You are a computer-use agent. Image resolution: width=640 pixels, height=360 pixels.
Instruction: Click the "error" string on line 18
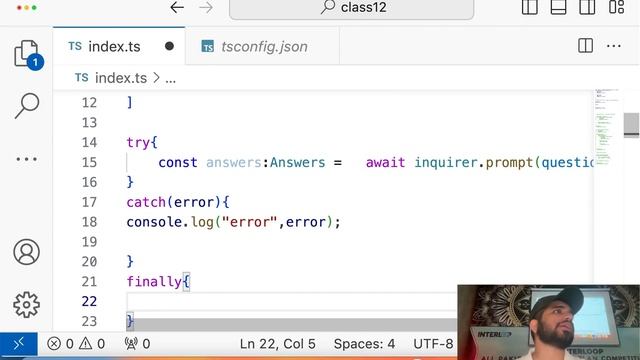click(249, 222)
